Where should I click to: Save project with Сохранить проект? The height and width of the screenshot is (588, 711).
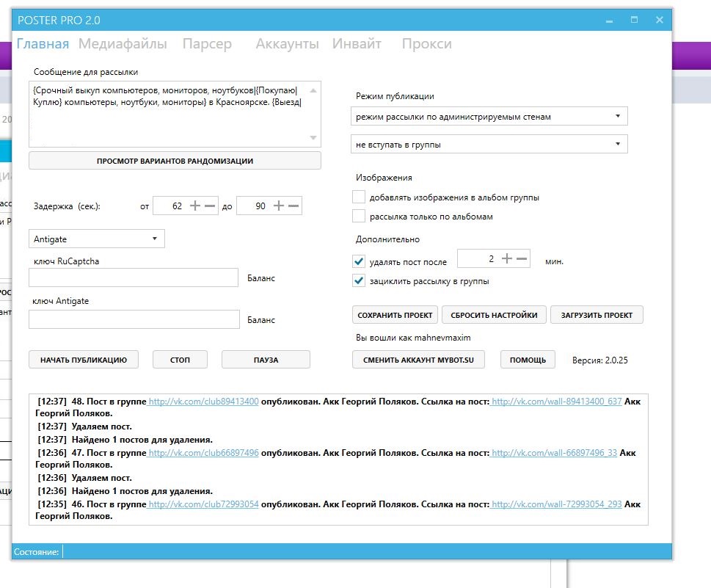click(395, 315)
